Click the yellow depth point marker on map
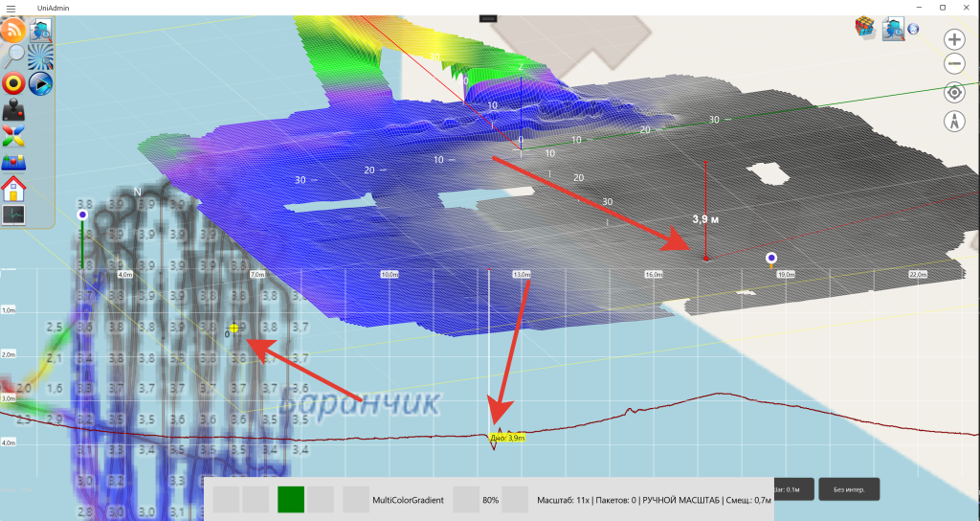The width and height of the screenshot is (980, 521). pos(234,328)
